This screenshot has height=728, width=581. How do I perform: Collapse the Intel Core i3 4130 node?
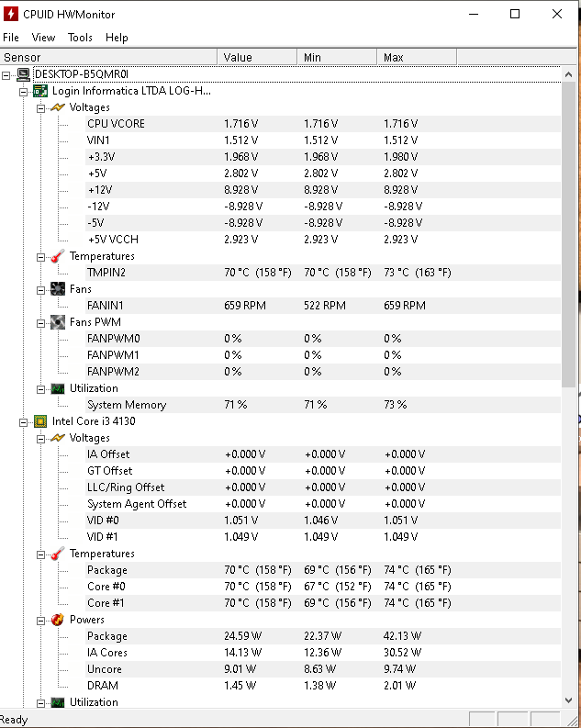click(23, 422)
